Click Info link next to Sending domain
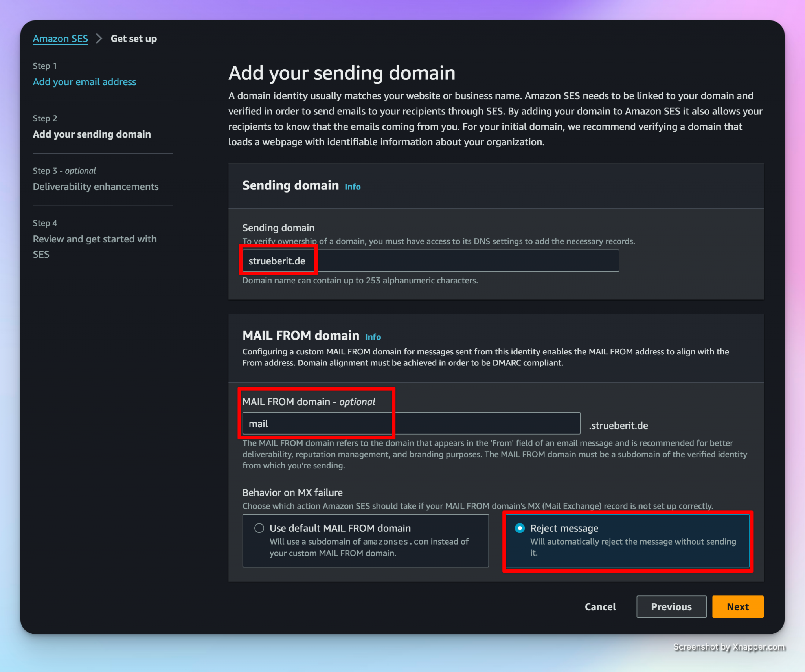The height and width of the screenshot is (672, 805). click(x=352, y=187)
